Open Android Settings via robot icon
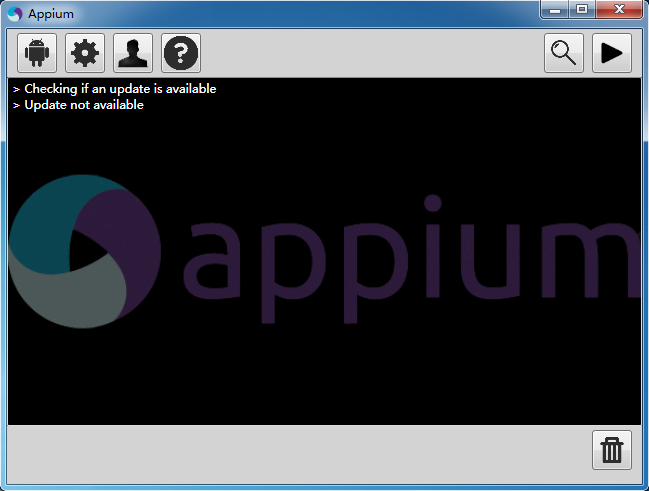The image size is (649, 491). [37, 53]
